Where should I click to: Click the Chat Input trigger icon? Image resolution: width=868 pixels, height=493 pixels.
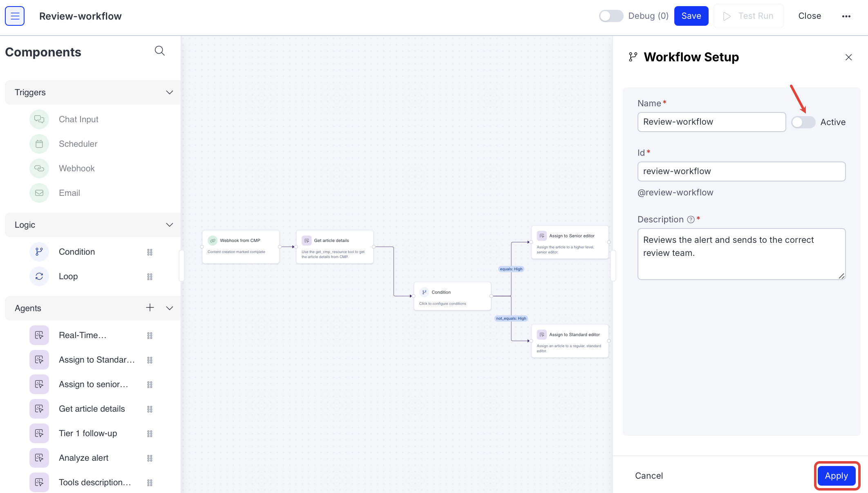(x=39, y=119)
